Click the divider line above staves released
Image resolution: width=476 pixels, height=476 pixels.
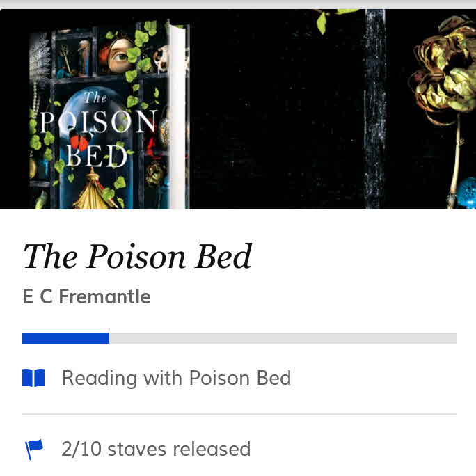point(239,414)
